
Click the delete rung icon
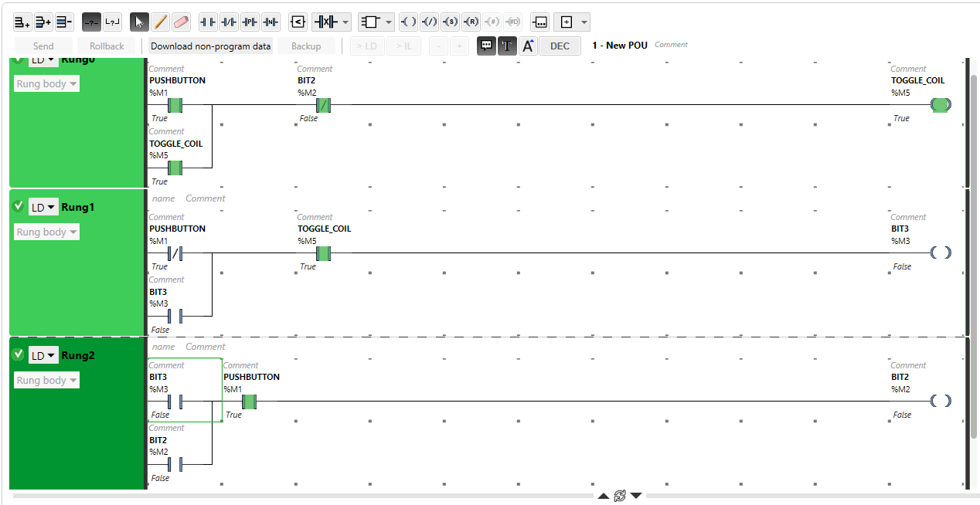[64, 22]
